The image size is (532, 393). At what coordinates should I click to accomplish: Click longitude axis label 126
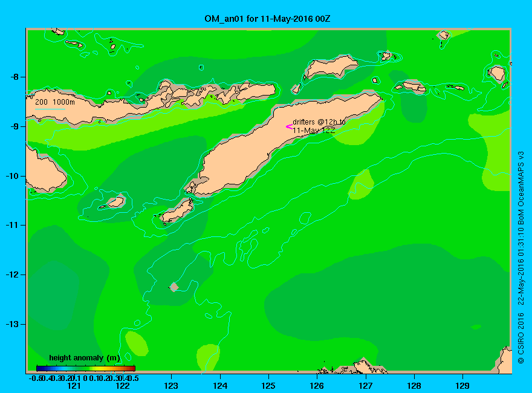[x=317, y=386]
